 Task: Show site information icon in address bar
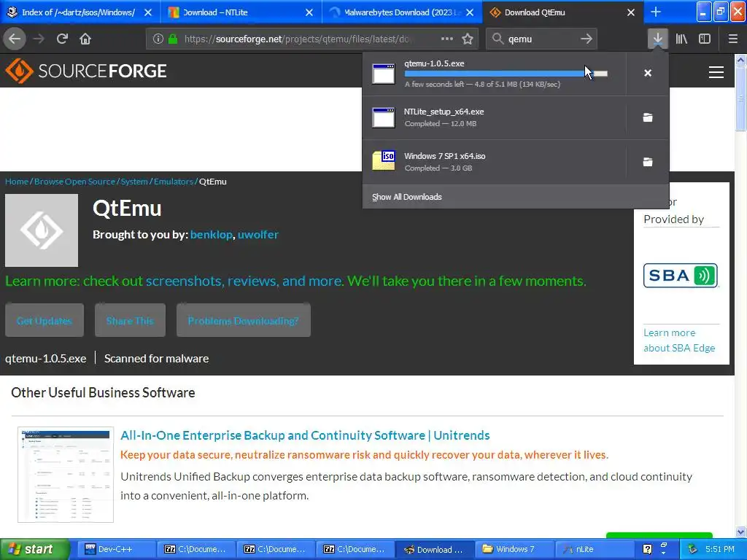(x=158, y=39)
